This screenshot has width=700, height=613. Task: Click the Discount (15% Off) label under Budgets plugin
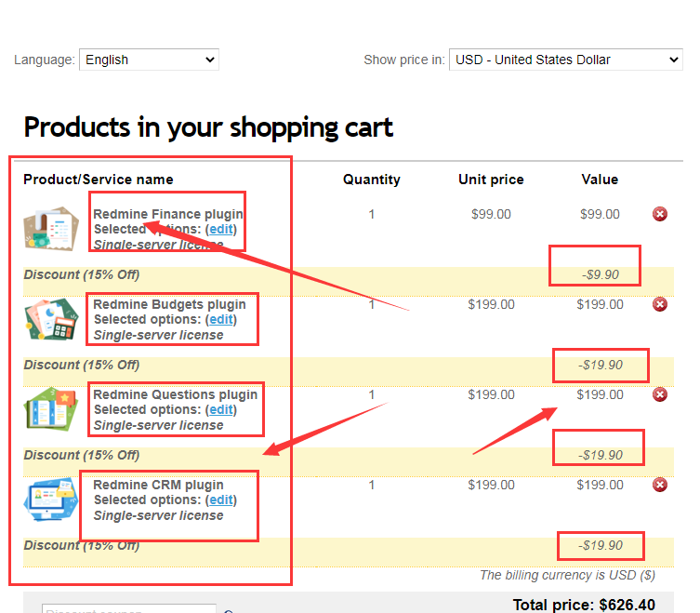(81, 365)
